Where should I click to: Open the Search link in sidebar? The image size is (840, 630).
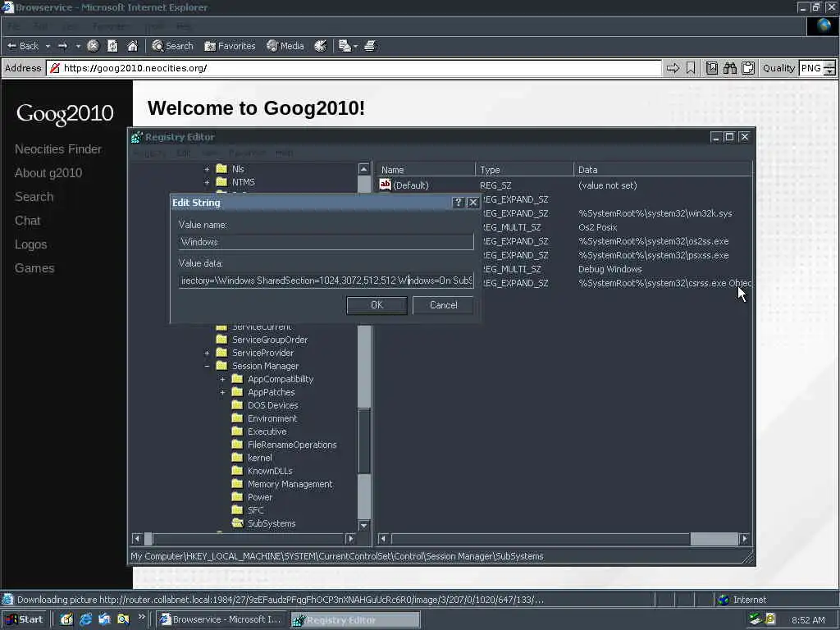[34, 197]
